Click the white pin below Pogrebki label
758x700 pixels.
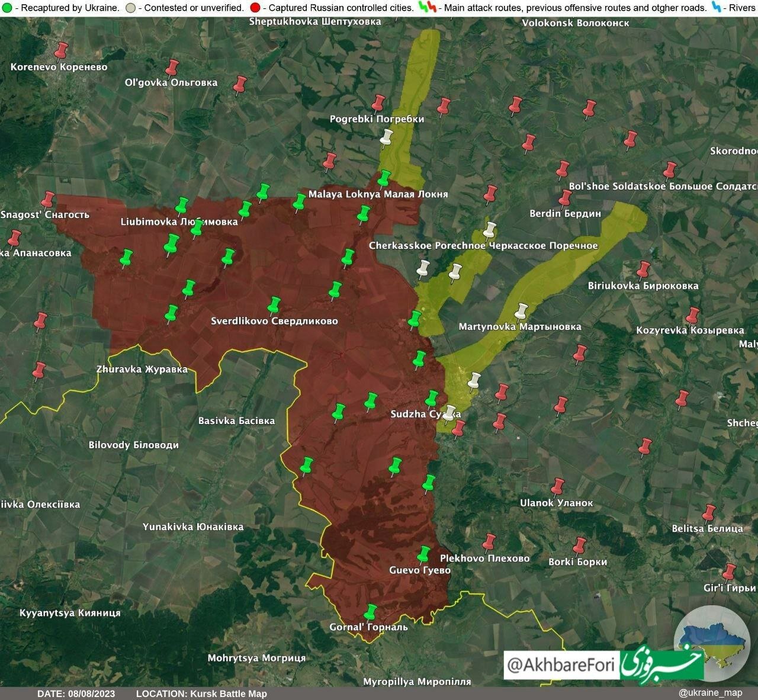click(387, 137)
